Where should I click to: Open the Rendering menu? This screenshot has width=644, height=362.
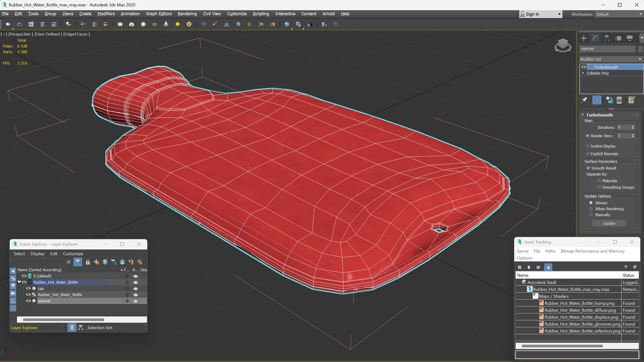click(187, 14)
